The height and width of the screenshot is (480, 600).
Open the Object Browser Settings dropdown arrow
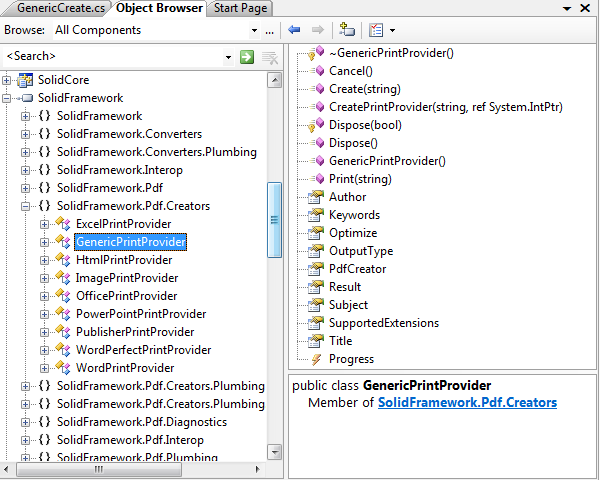pos(392,30)
